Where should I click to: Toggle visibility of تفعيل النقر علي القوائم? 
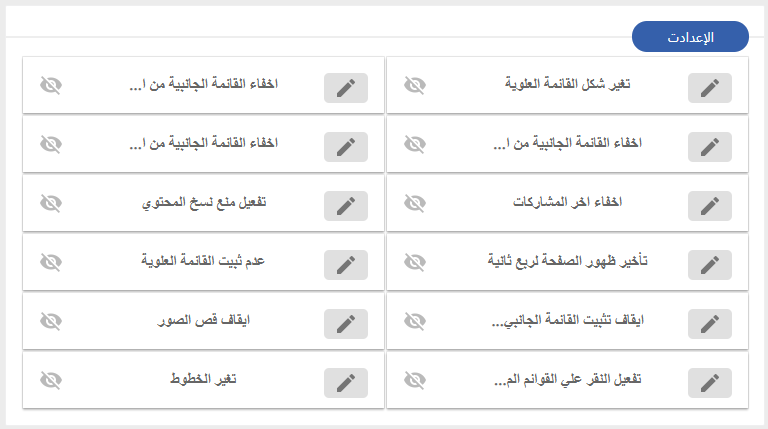pos(415,380)
